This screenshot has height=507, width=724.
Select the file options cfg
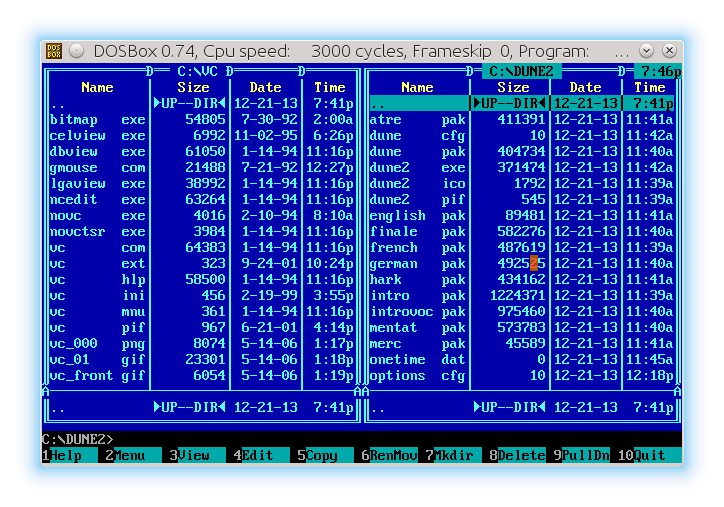coord(522,375)
